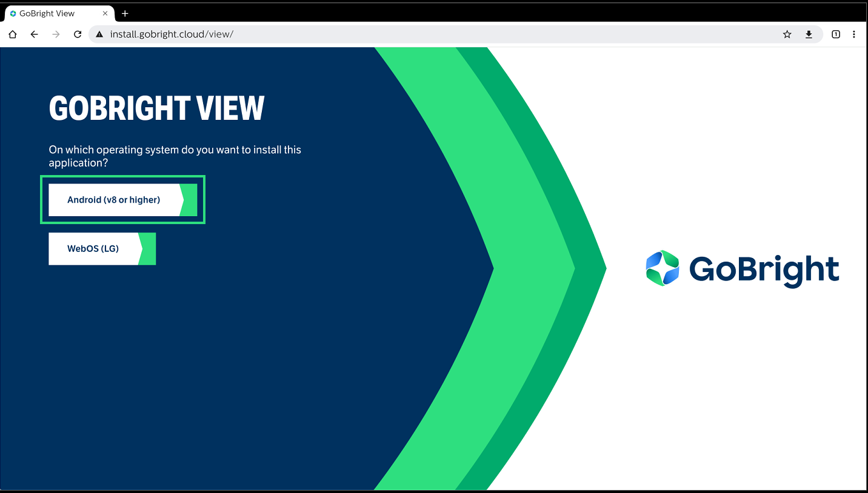The width and height of the screenshot is (868, 493).
Task: Open the three-dot browser menu
Action: click(x=854, y=35)
